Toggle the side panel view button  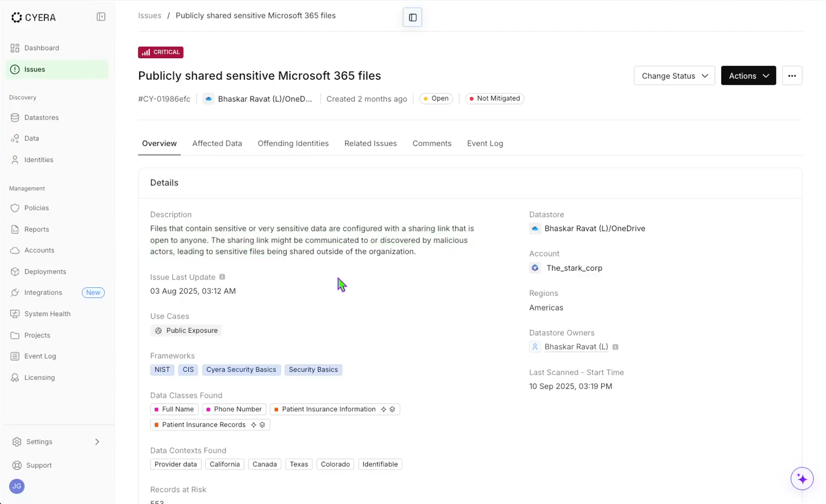pyautogui.click(x=412, y=18)
